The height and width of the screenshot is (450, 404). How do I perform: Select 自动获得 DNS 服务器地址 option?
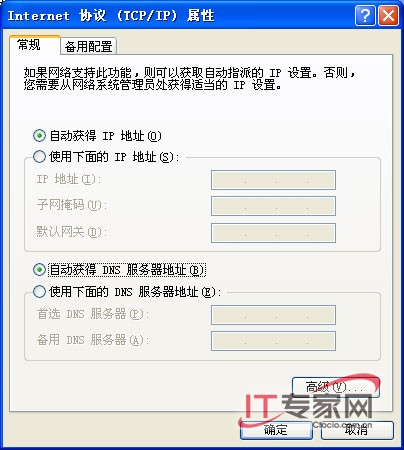click(x=39, y=269)
